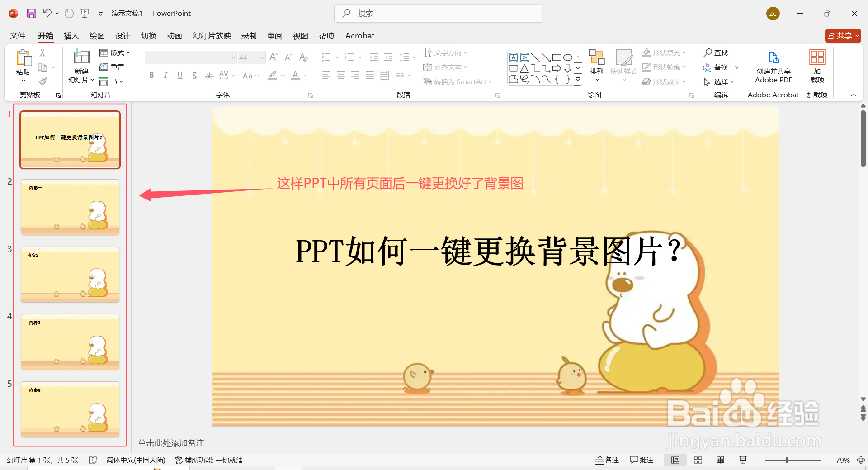Click 创建并共享 Adobe PDF

pyautogui.click(x=773, y=66)
